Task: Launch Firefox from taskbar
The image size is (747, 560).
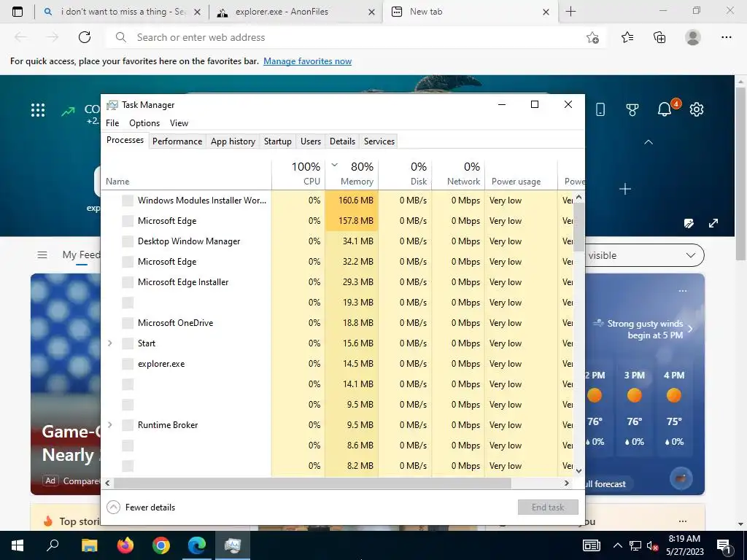Action: coord(125,545)
